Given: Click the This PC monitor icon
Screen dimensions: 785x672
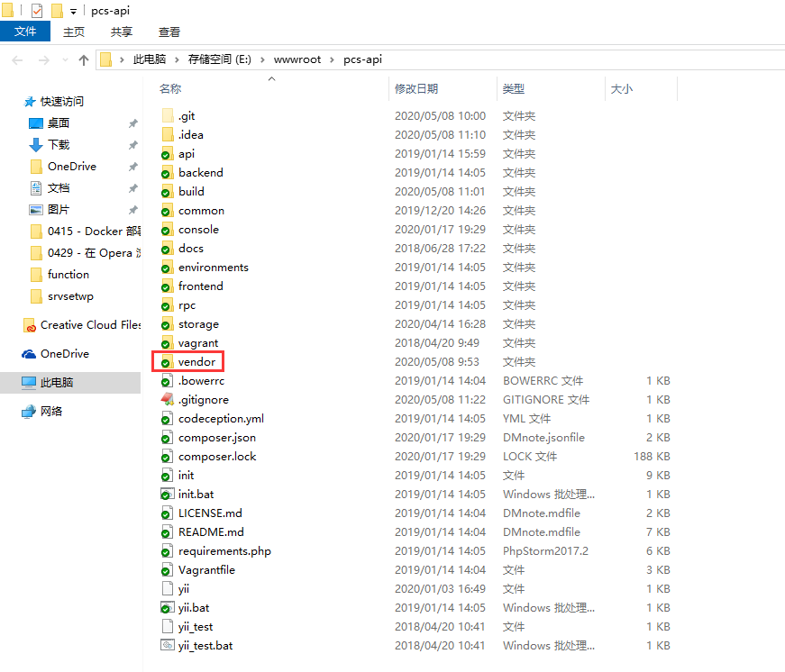Looking at the screenshot, I should (29, 382).
